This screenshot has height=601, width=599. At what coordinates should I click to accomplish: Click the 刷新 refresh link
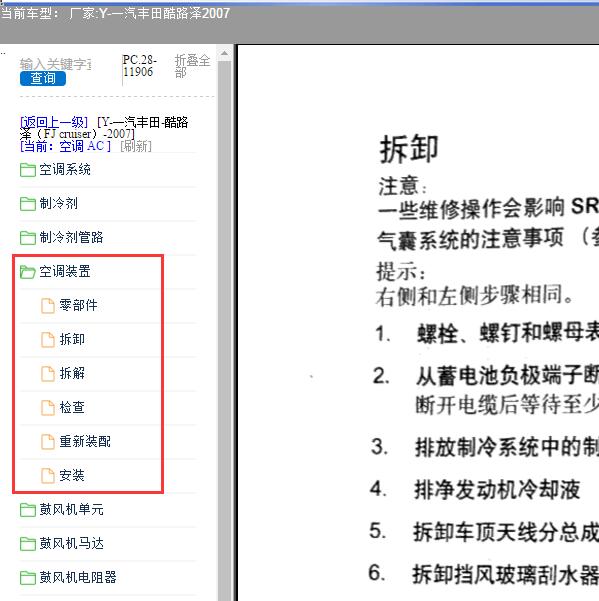coord(136,146)
